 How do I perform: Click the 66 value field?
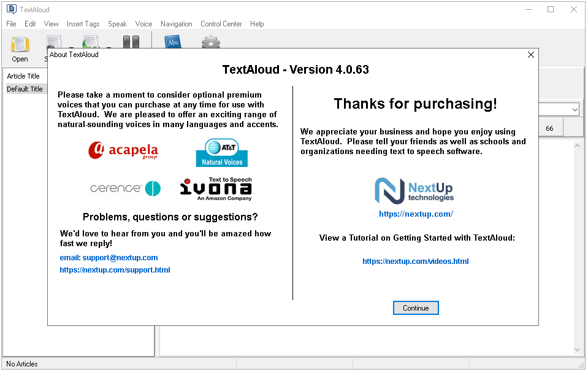(x=551, y=128)
